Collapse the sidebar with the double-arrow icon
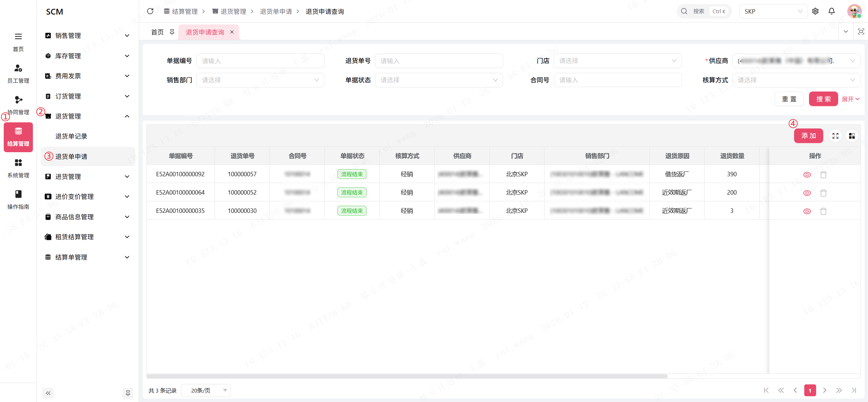The width and height of the screenshot is (868, 402). (48, 393)
